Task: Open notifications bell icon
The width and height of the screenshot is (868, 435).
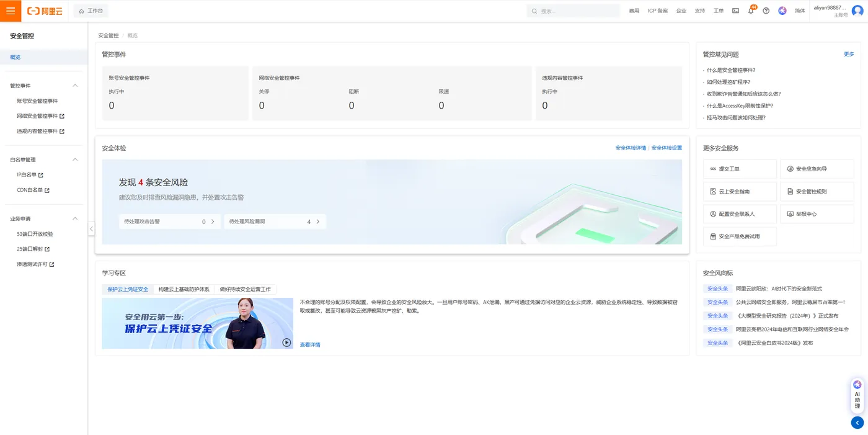Action: coord(751,11)
